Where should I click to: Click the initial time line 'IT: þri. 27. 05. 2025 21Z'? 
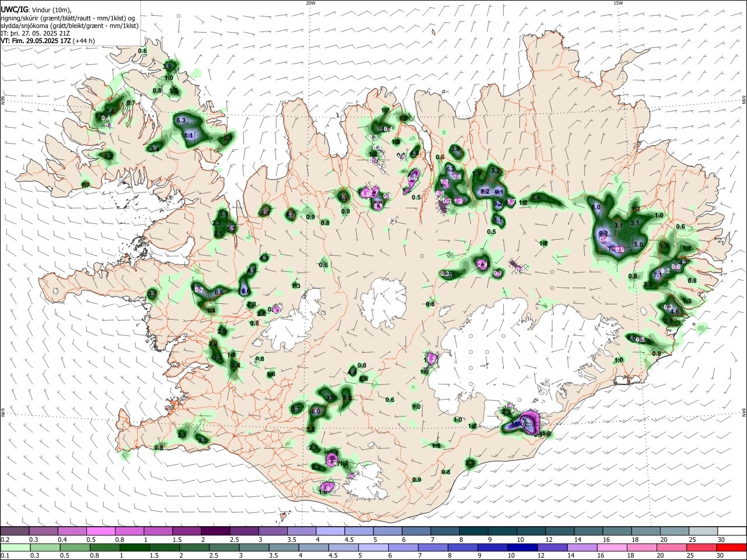coord(36,33)
